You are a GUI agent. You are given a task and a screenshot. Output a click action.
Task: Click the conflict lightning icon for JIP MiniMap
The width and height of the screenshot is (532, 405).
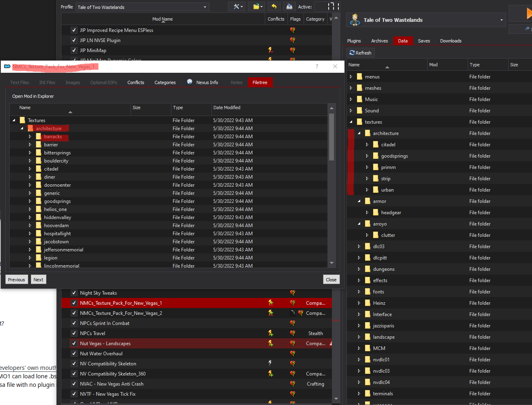click(x=270, y=50)
